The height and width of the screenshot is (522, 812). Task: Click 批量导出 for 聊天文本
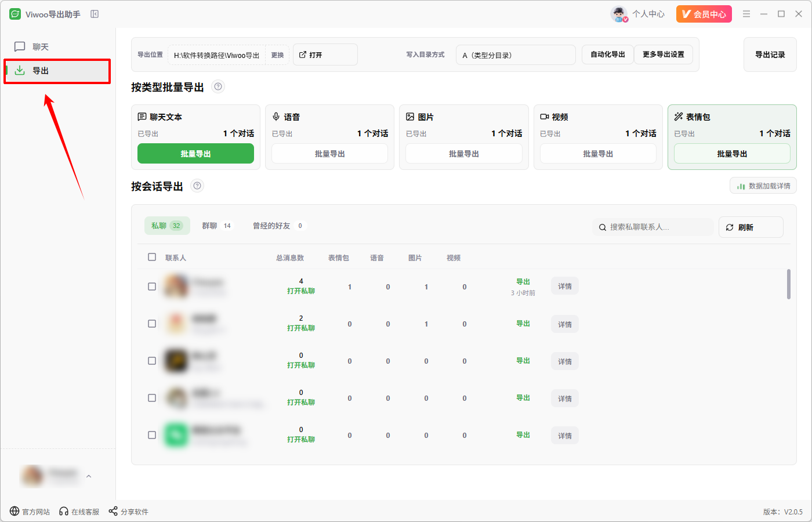[195, 154]
